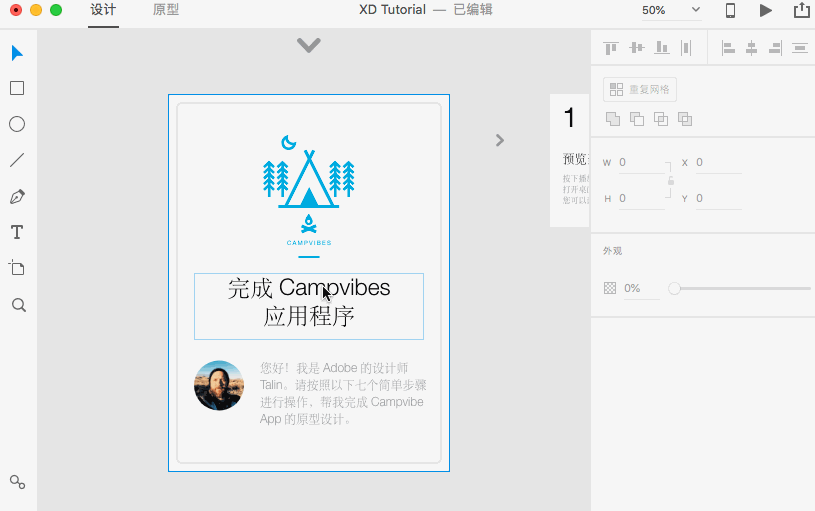This screenshot has width=815, height=511.
Task: Click the Share export icon
Action: coord(801,10)
